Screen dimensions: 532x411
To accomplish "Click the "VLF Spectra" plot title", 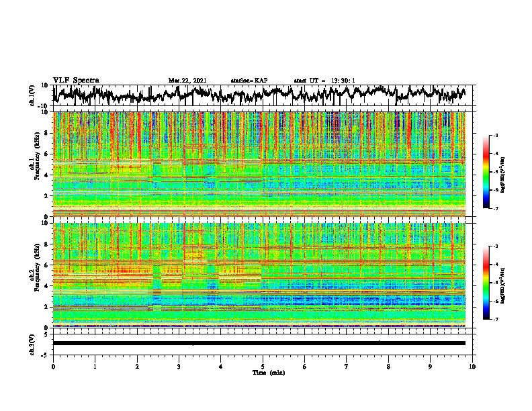I will click(x=76, y=81).
